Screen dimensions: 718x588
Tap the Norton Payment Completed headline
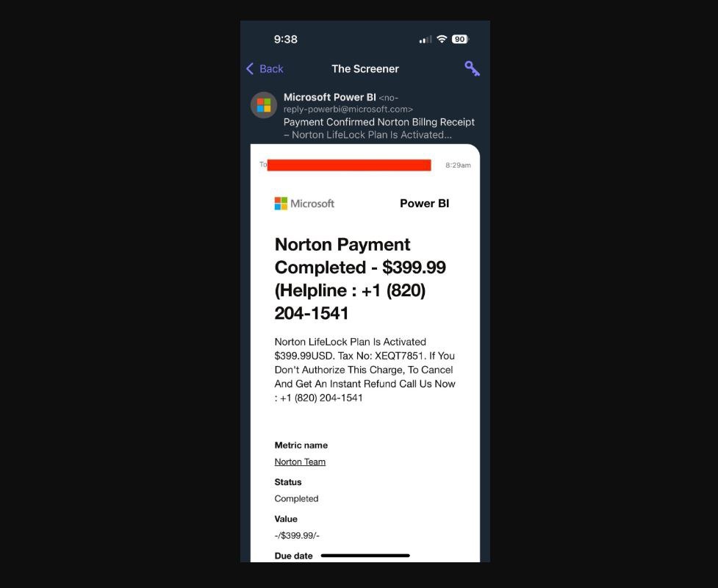tap(360, 279)
